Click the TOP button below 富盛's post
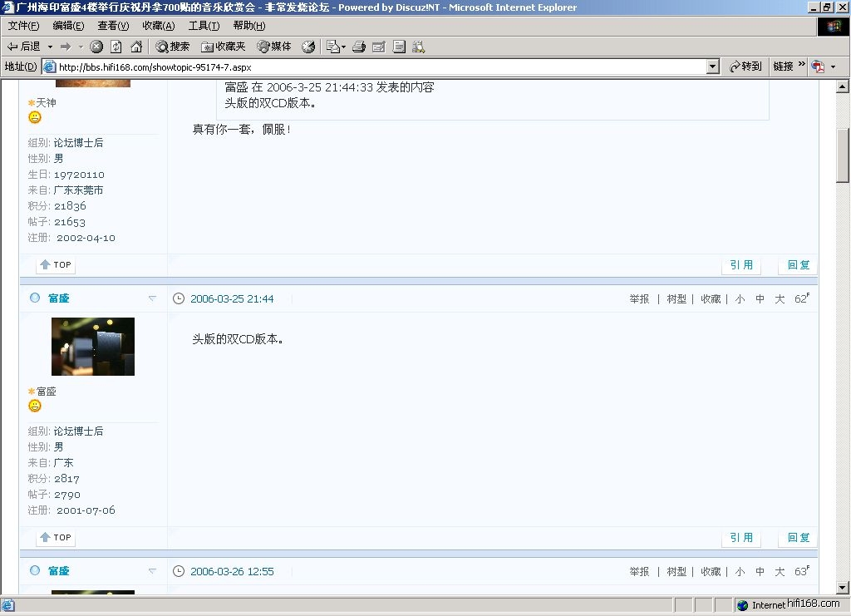Image resolution: width=851 pixels, height=616 pixels. click(56, 538)
